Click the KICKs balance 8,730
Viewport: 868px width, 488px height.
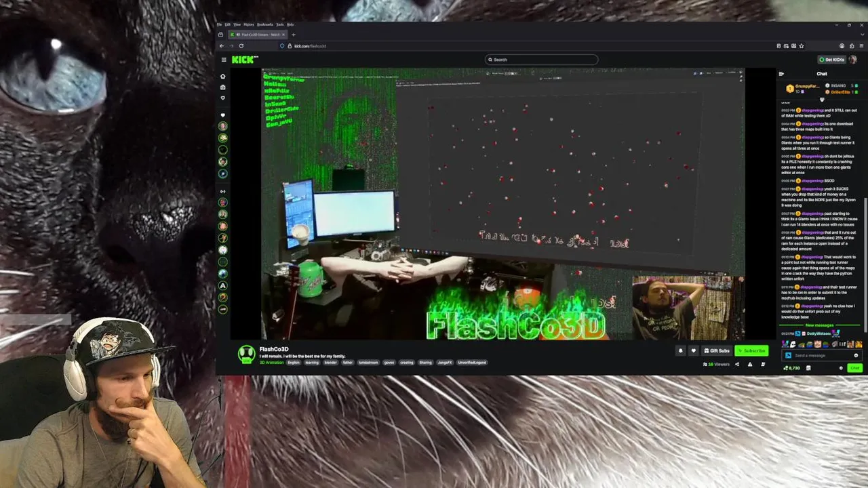[x=792, y=368]
